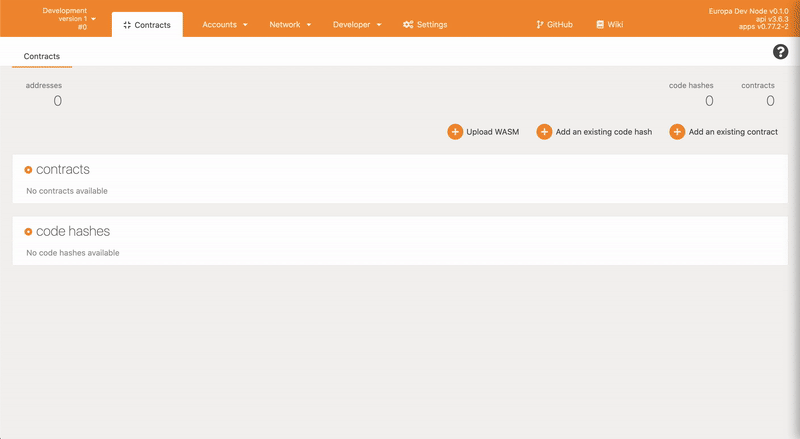Click plus icon for Add an existing code hash

[x=544, y=131]
